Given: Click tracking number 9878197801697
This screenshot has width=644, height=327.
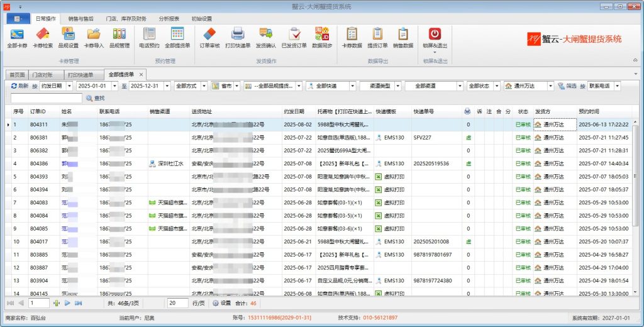Looking at the screenshot, I should 433,255.
